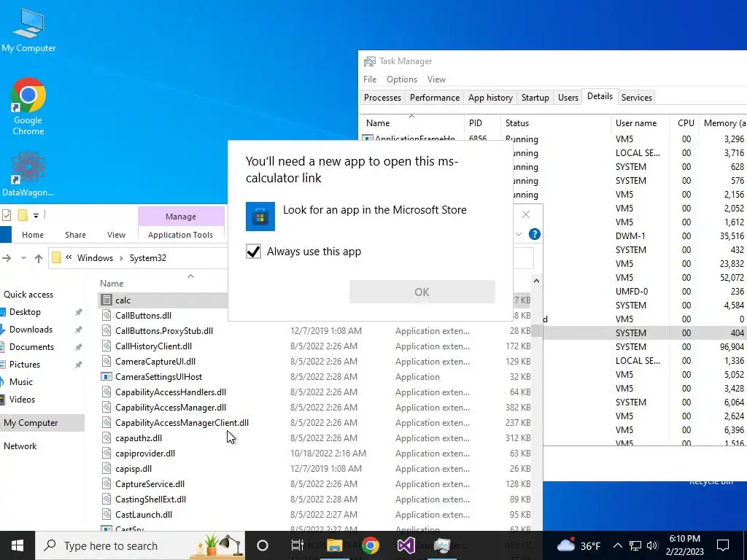Open the Home ribbon tab in Explorer

[x=33, y=235]
